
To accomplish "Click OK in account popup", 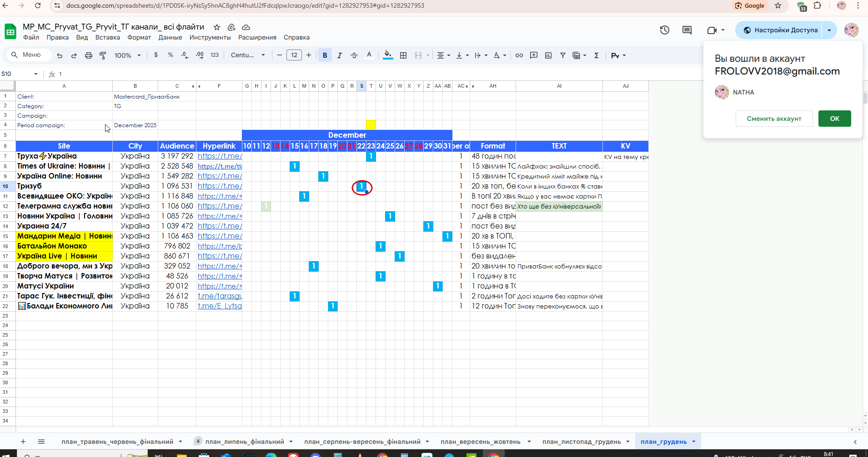I will pyautogui.click(x=834, y=119).
